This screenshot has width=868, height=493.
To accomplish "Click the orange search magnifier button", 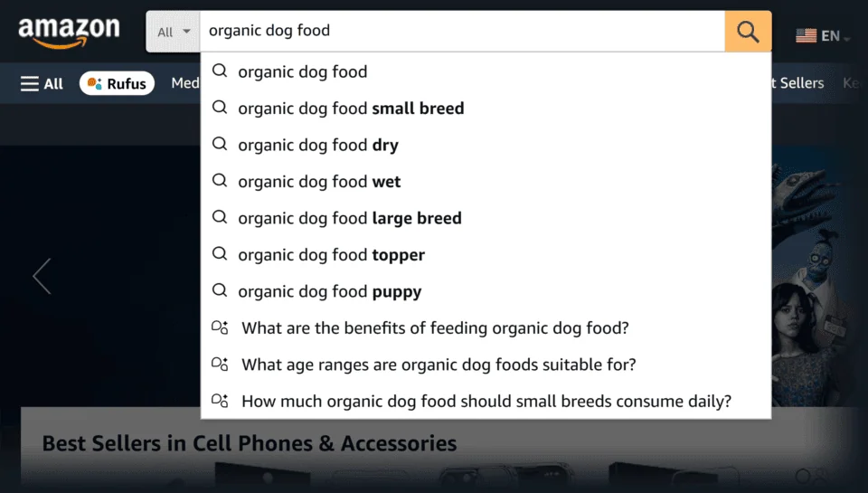I will point(748,32).
